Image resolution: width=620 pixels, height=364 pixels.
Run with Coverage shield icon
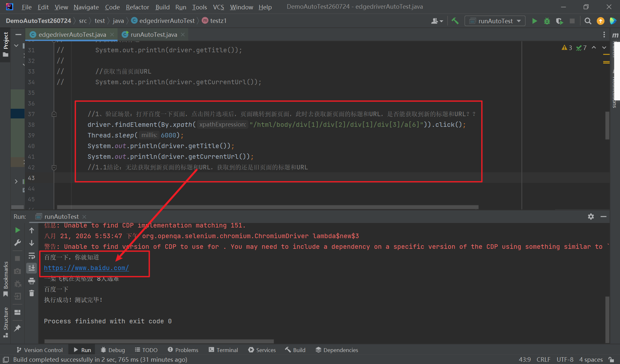(x=559, y=21)
